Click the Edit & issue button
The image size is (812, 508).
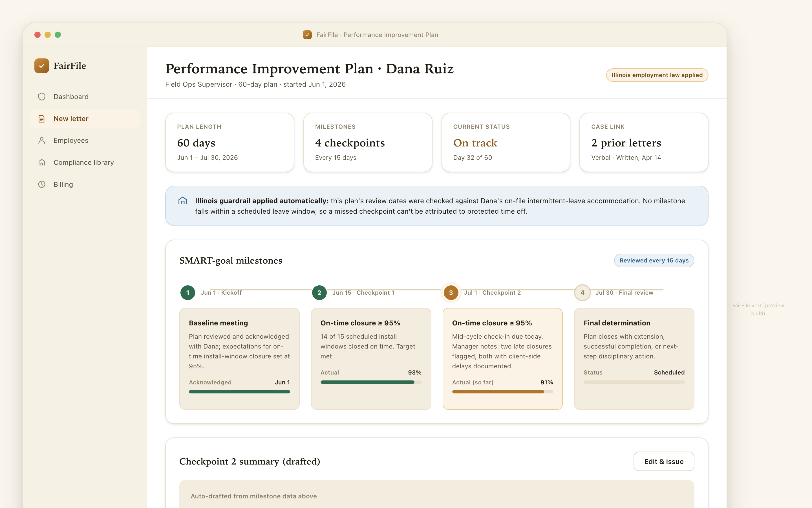664,461
